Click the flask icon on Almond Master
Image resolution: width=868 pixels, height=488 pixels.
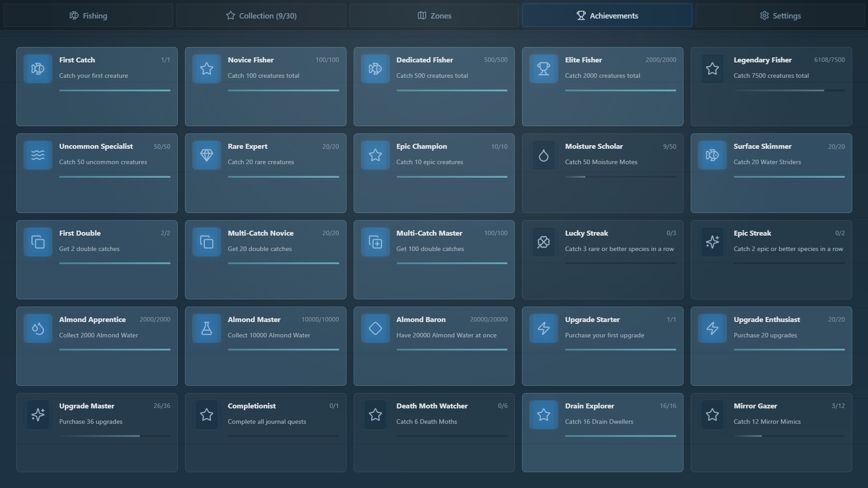tap(207, 328)
